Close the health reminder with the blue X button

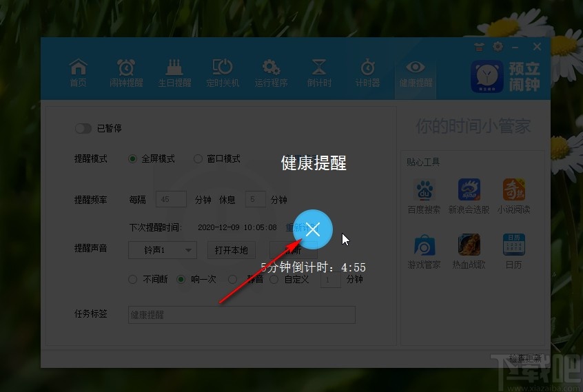click(313, 229)
